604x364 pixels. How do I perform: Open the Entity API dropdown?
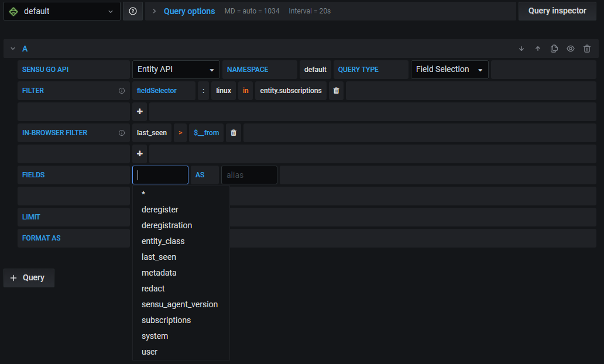176,70
